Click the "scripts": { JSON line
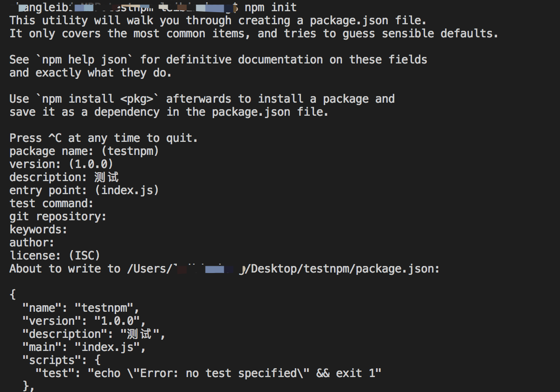 point(62,360)
